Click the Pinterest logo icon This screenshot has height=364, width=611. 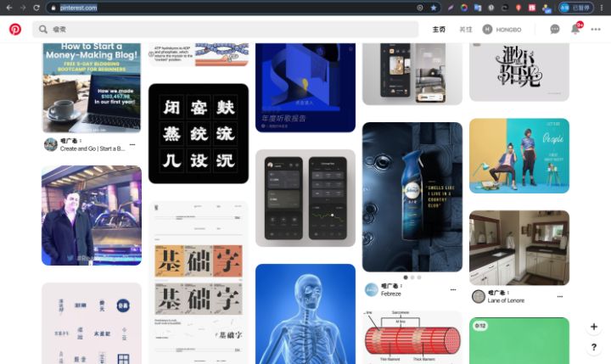coord(15,29)
